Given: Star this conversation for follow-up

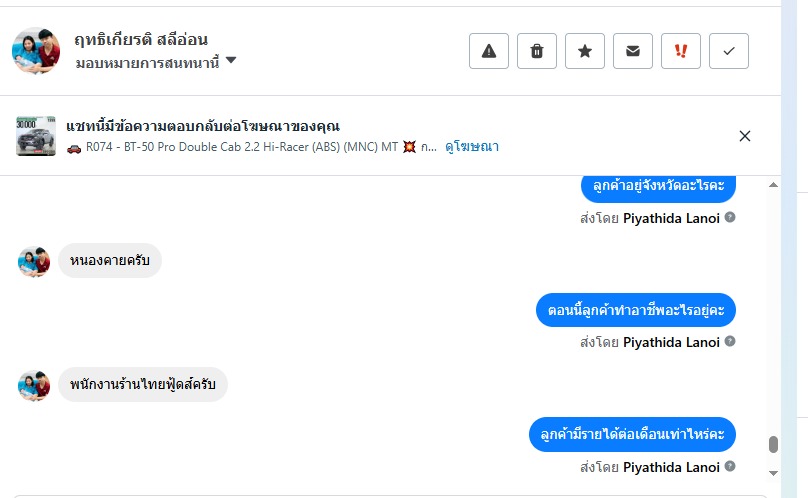Looking at the screenshot, I should [x=585, y=51].
